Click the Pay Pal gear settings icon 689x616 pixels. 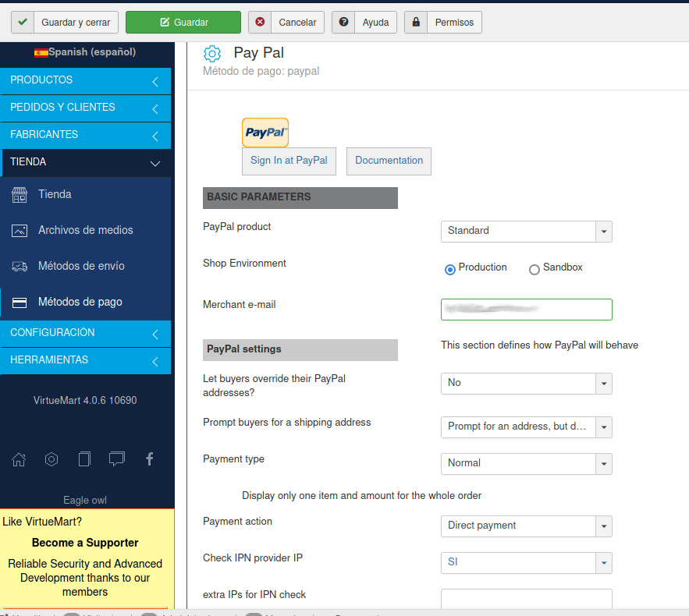click(212, 54)
